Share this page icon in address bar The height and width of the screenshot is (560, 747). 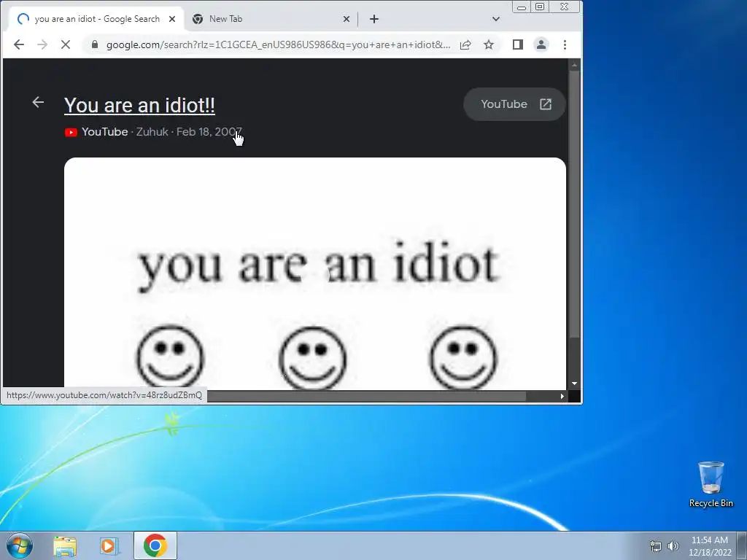(x=465, y=44)
